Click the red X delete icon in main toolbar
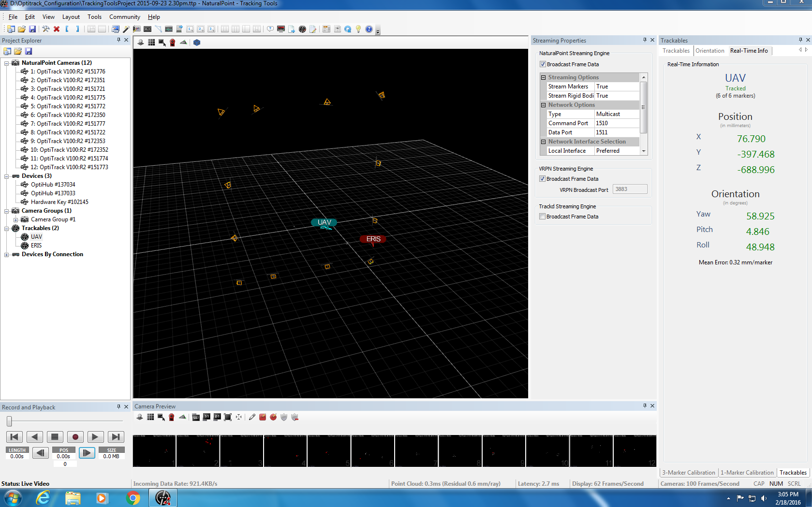This screenshot has width=812, height=507. tap(57, 29)
